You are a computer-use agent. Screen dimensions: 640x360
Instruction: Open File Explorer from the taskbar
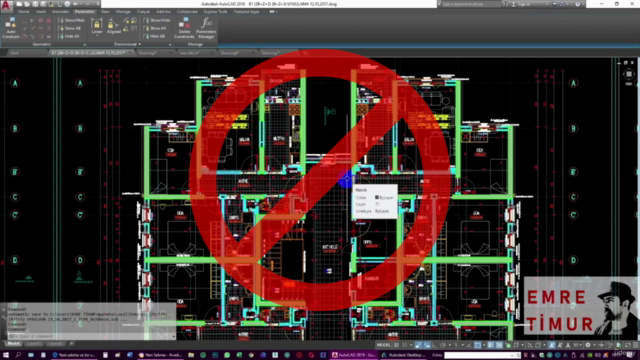(x=191, y=355)
